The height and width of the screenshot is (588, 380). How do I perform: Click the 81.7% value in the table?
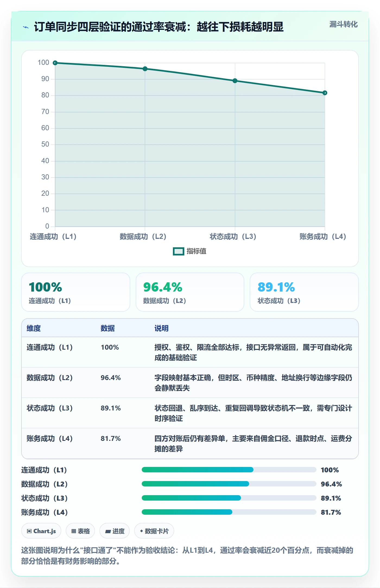pyautogui.click(x=111, y=439)
